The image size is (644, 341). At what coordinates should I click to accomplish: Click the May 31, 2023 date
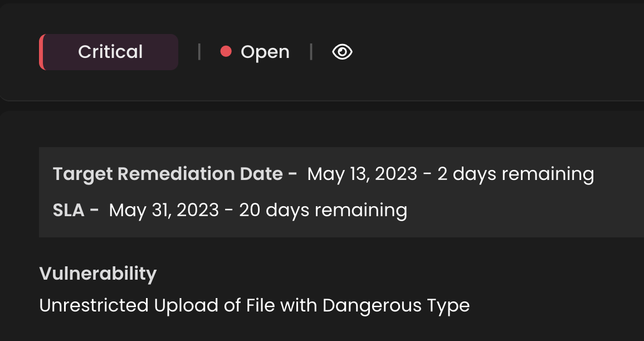164,210
